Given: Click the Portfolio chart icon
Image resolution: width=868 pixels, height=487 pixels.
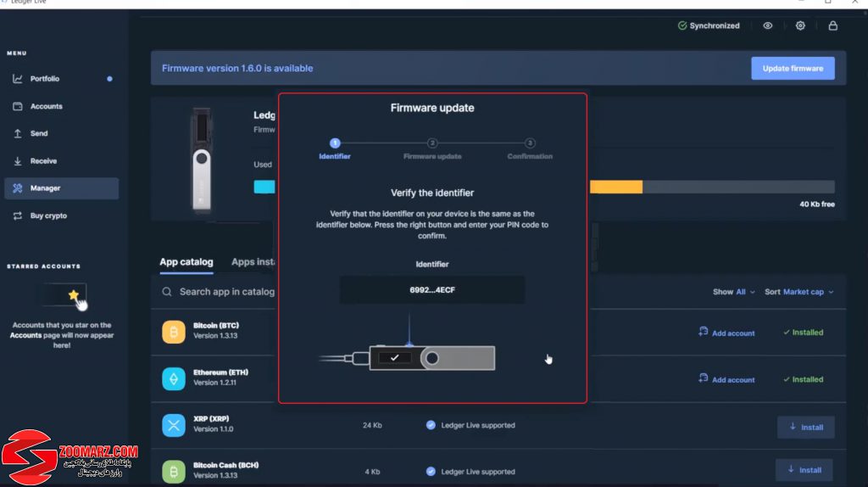Looking at the screenshot, I should (18, 79).
